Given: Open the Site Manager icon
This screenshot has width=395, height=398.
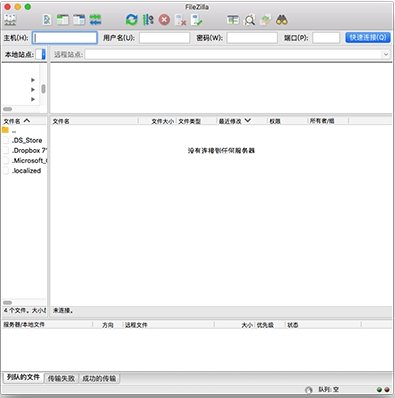Looking at the screenshot, I should point(10,20).
